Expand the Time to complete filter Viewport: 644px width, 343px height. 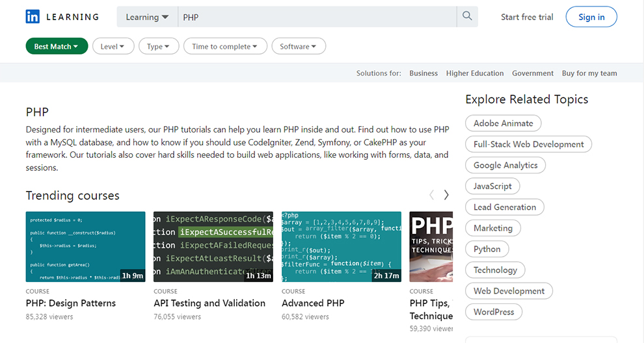pyautogui.click(x=225, y=46)
